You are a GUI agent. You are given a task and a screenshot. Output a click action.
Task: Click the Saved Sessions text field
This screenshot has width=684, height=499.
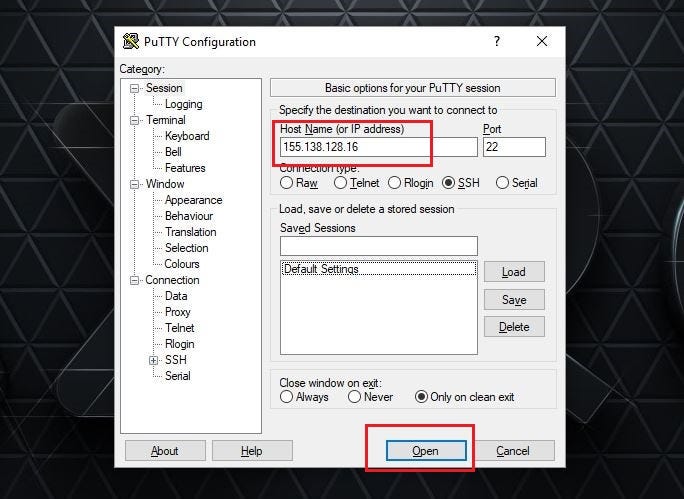[x=379, y=246]
